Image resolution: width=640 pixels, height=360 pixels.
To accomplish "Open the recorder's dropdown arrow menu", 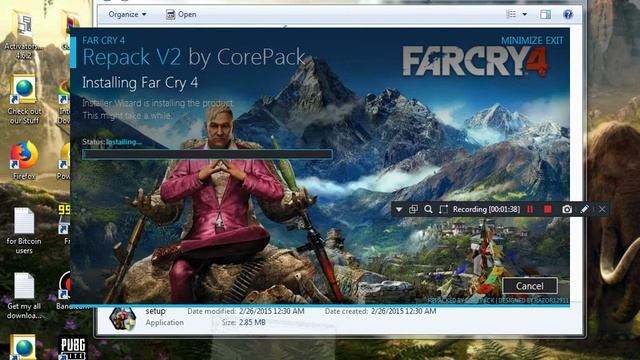I will point(399,210).
